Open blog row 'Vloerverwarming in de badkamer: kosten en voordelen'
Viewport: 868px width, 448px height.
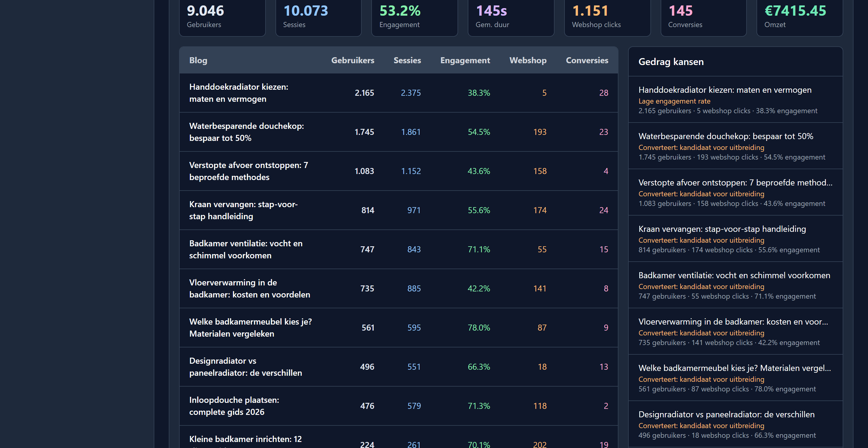coord(399,288)
